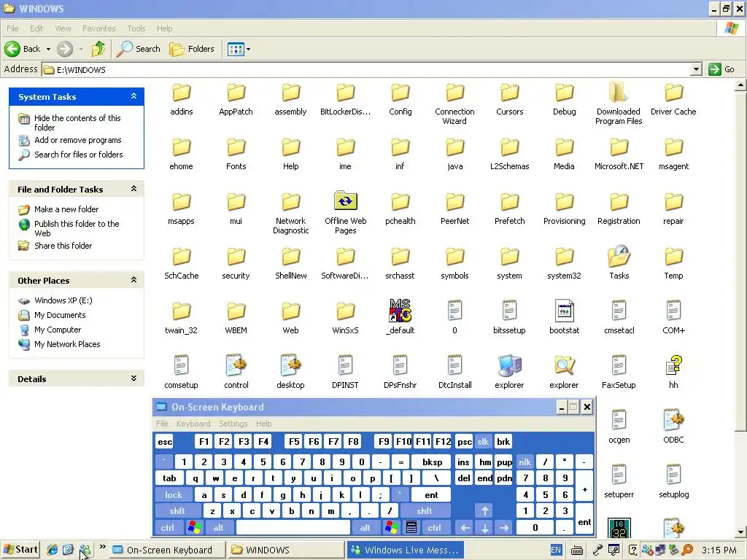Open My Documents from Other Places

click(x=60, y=315)
